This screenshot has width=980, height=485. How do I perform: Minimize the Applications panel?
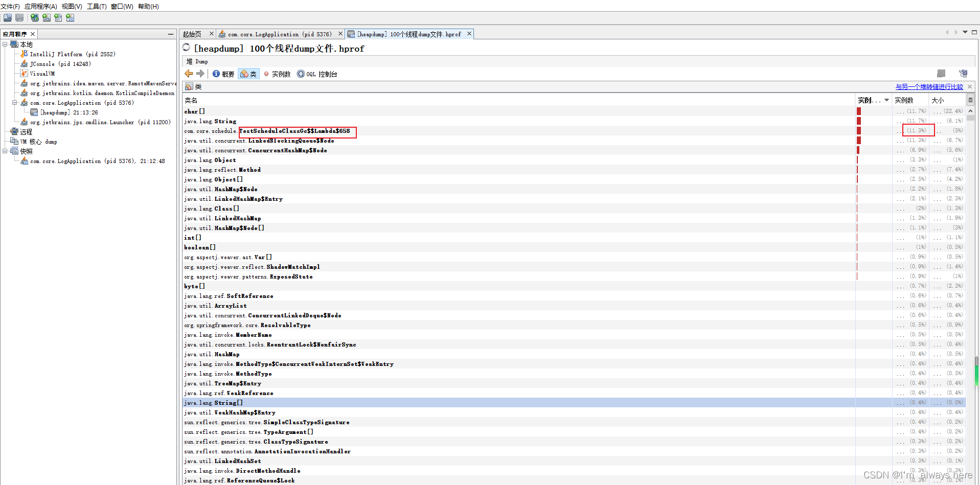(x=171, y=34)
